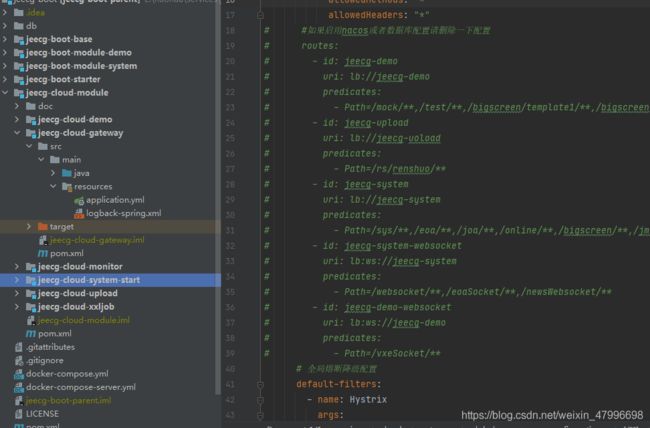Toggle fold marker on args line
This screenshot has height=428, width=650.
click(260, 416)
